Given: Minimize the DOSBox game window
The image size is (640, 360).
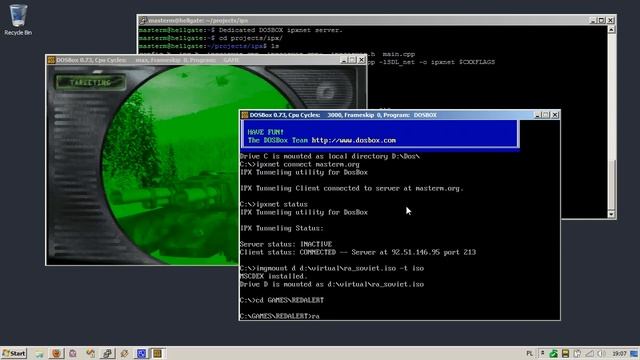Looking at the screenshot, I should coord(344,60).
